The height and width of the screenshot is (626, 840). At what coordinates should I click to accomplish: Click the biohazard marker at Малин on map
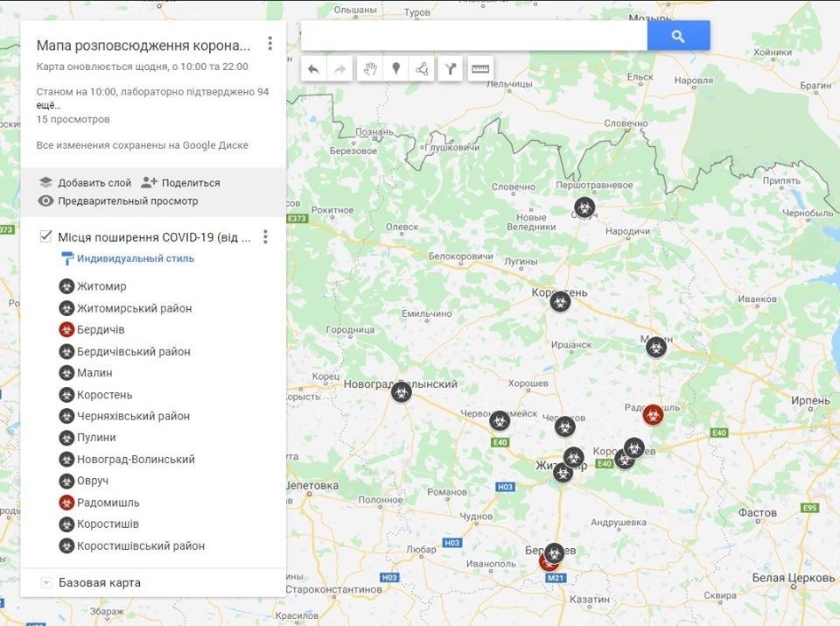click(655, 348)
